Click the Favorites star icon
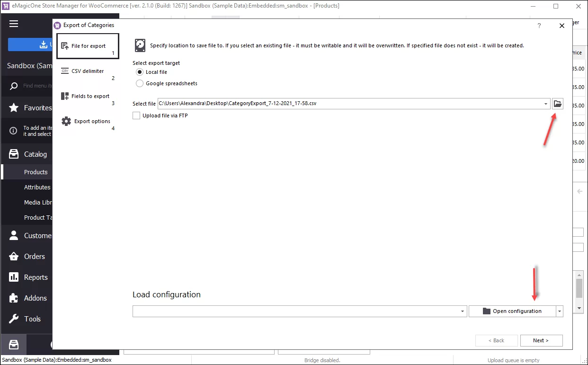Image resolution: width=588 pixels, height=365 pixels. point(14,107)
